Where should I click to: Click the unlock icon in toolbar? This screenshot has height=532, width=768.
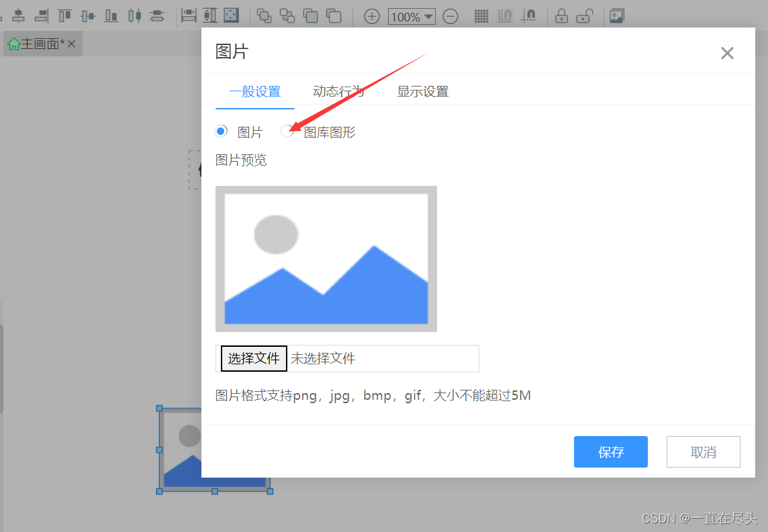585,16
